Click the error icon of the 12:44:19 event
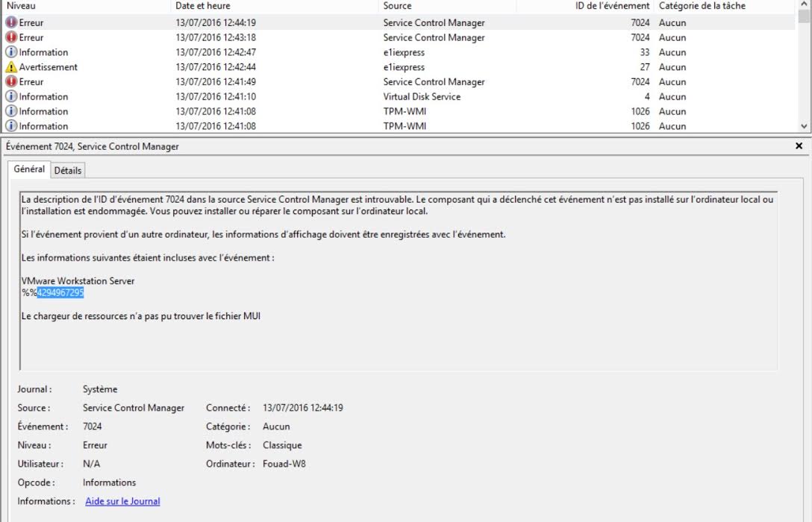This screenshot has width=812, height=522. [11, 22]
